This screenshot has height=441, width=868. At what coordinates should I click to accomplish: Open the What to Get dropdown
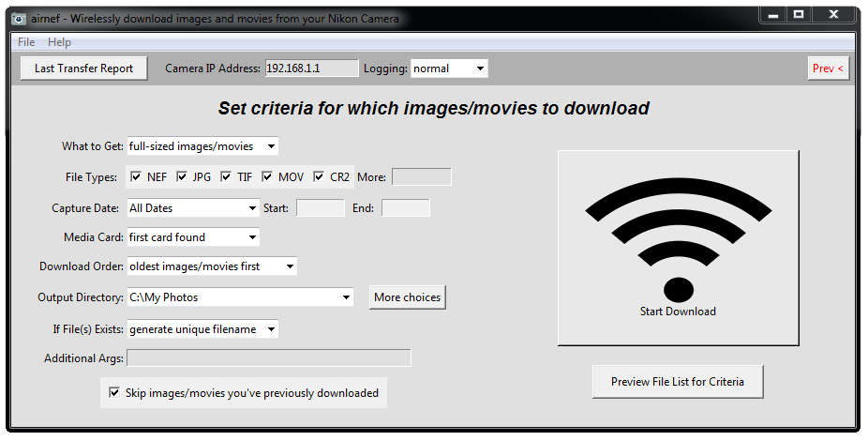[x=202, y=146]
